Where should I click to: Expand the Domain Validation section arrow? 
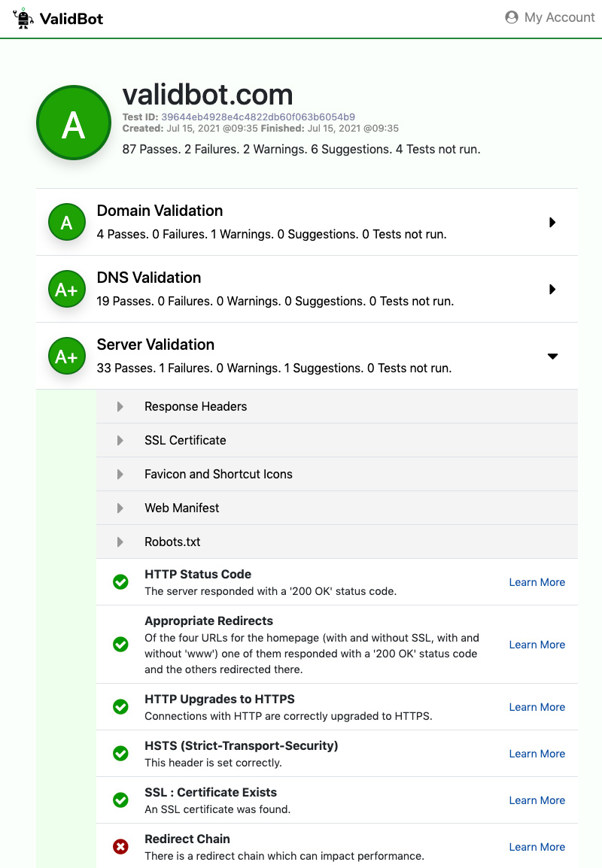click(x=552, y=222)
